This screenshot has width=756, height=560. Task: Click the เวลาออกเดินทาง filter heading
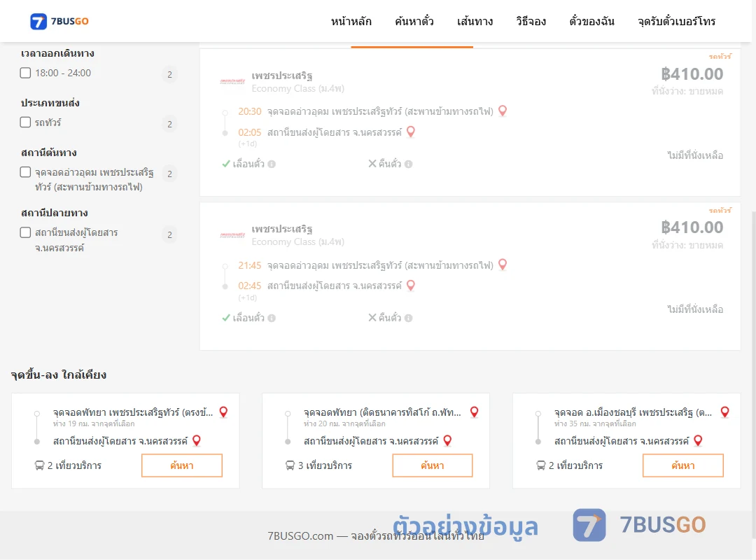(57, 53)
